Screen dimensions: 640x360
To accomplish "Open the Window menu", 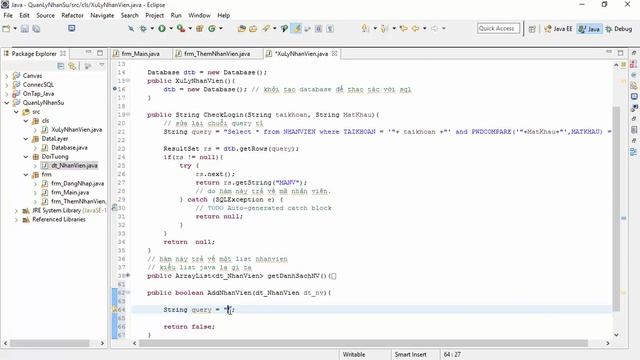I will coord(199,15).
